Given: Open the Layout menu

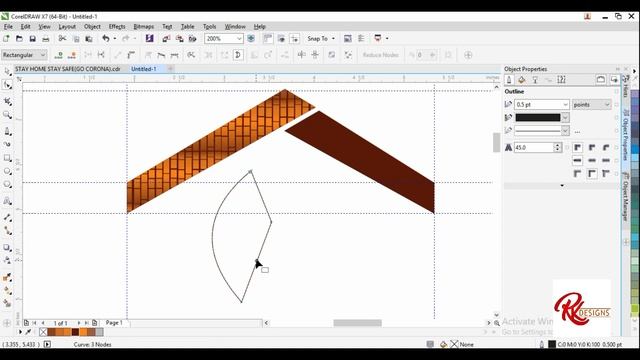Looking at the screenshot, I should coord(67,27).
